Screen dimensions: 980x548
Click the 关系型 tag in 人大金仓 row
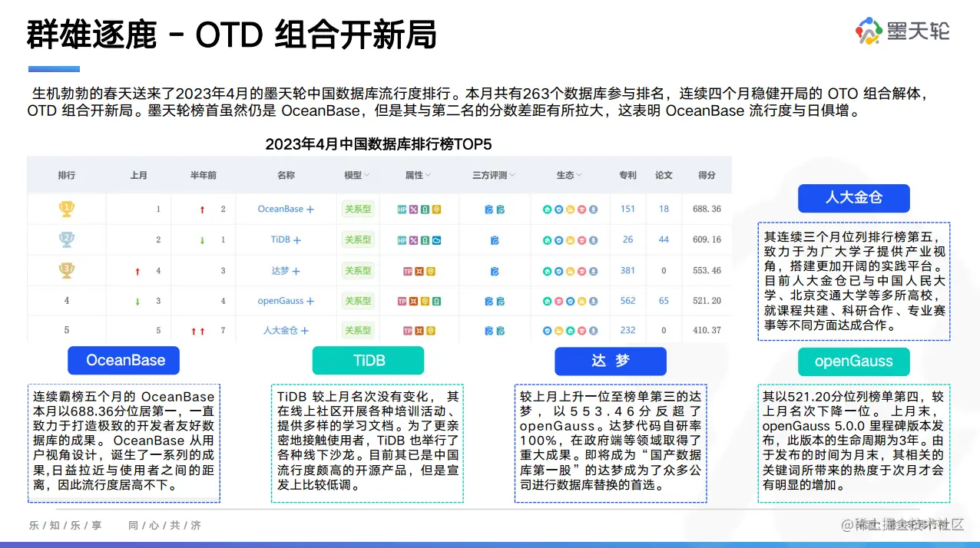point(358,331)
